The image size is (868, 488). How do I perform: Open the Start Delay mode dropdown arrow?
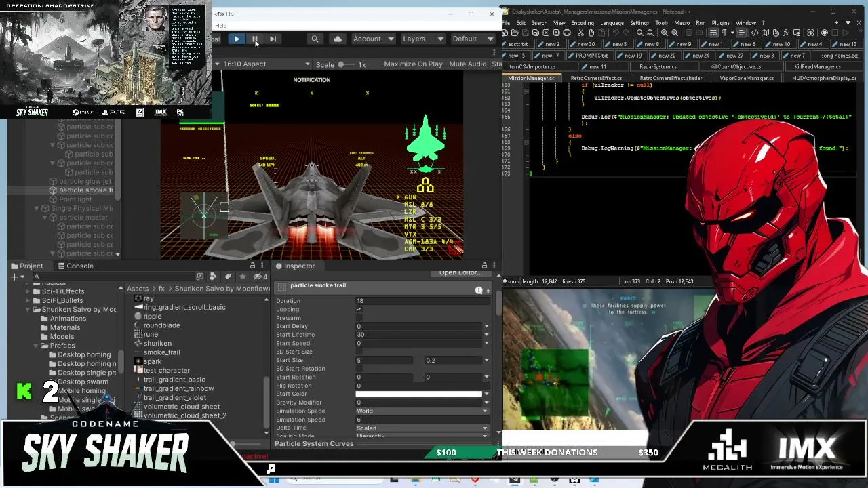[x=486, y=327]
